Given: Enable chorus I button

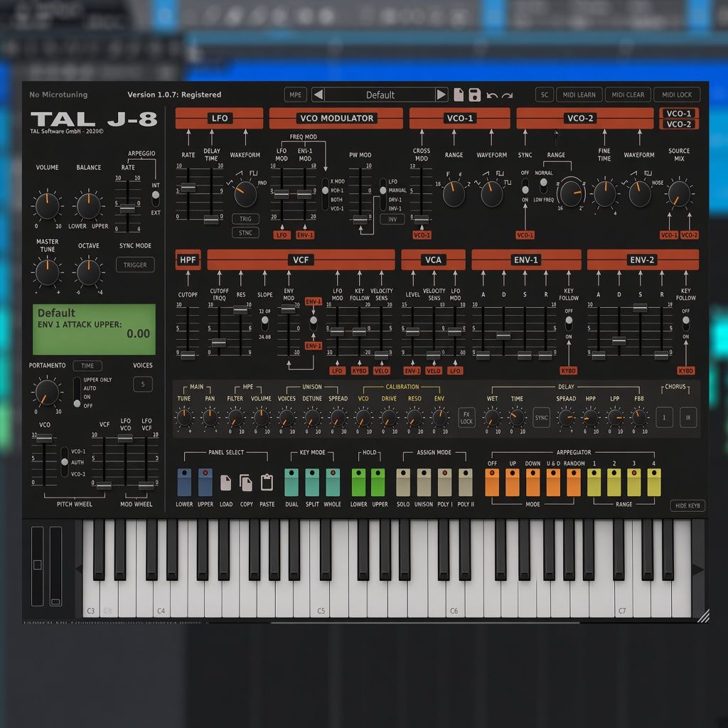Looking at the screenshot, I should pyautogui.click(x=664, y=417).
